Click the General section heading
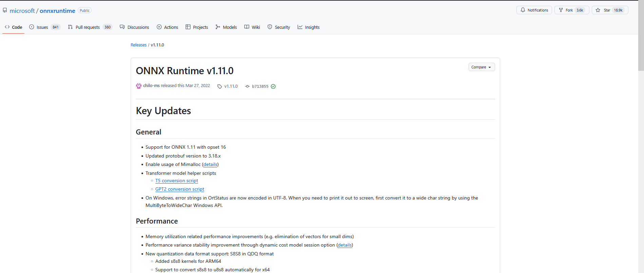The width and height of the screenshot is (644, 273). (x=149, y=132)
